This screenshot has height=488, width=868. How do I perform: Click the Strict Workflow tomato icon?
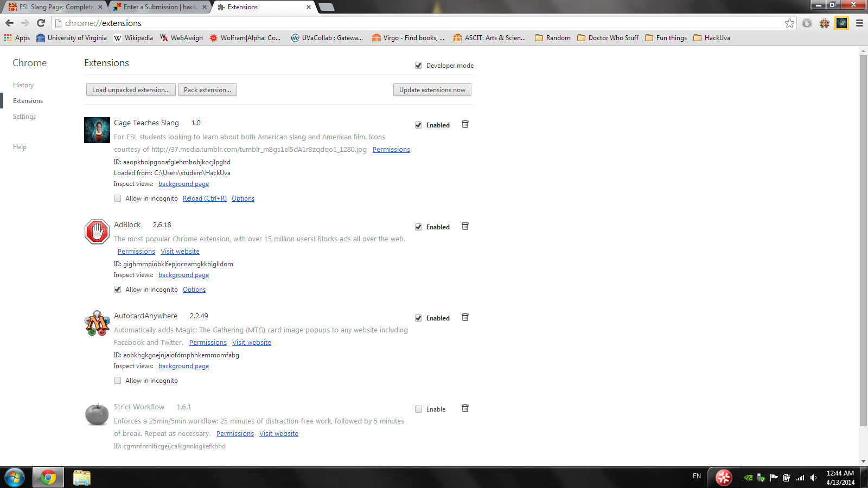(x=97, y=414)
